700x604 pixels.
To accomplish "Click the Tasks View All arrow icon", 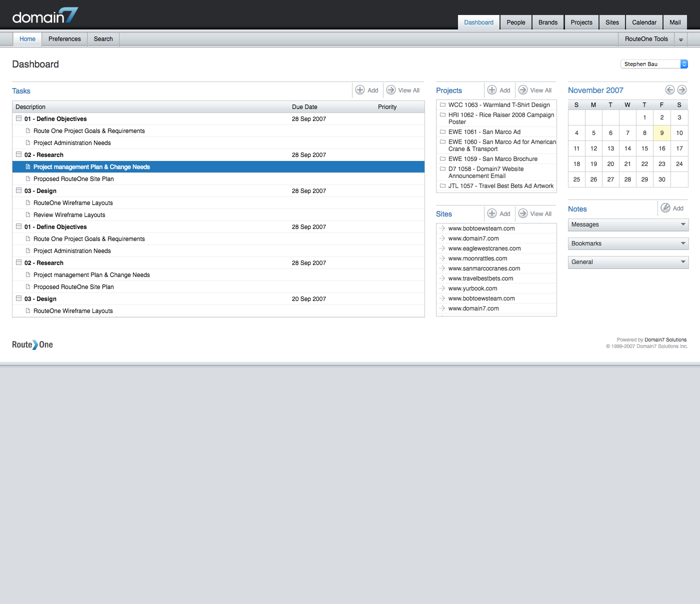I will tap(391, 90).
